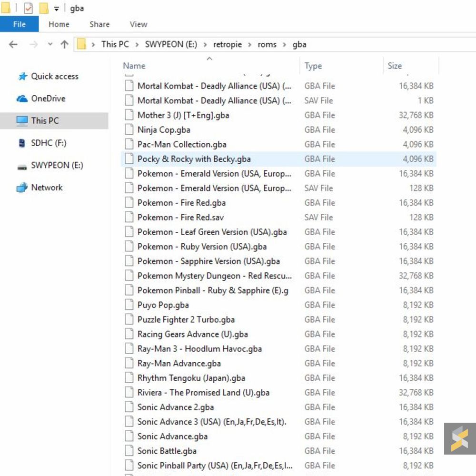Open the Share ribbon tab
Image resolution: width=476 pixels, height=476 pixels.
pyautogui.click(x=99, y=24)
